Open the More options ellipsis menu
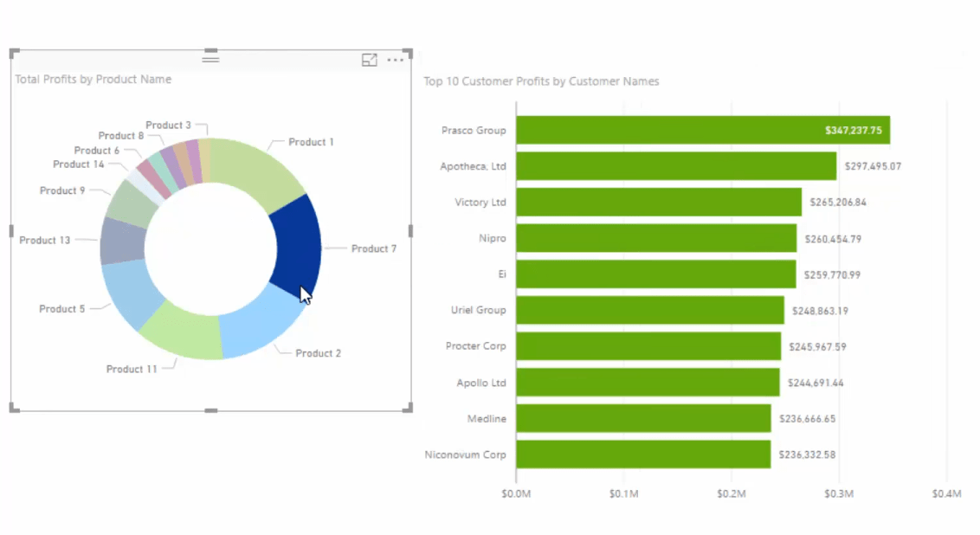Screen dimensions: 980x535 pyautogui.click(x=395, y=60)
